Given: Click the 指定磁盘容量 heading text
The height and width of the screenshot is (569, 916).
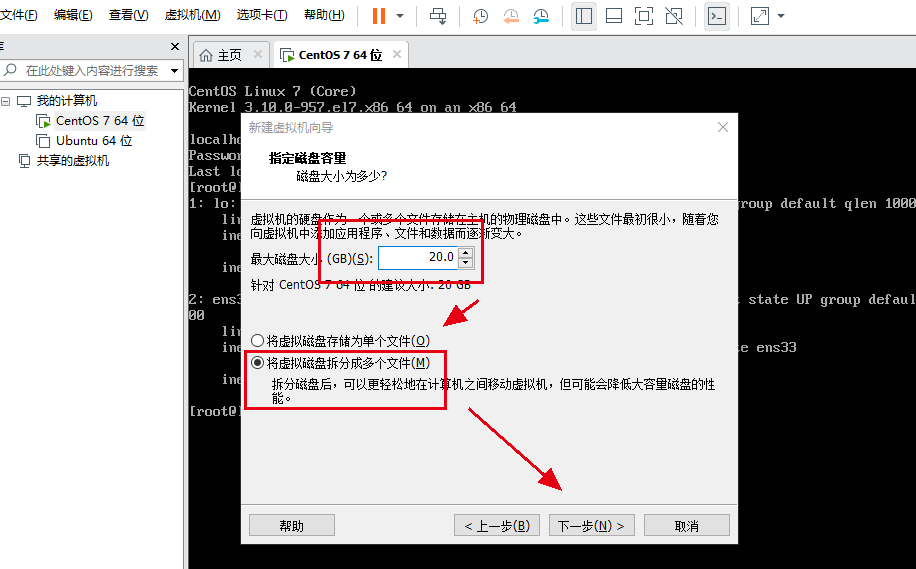Looking at the screenshot, I should tap(307, 158).
